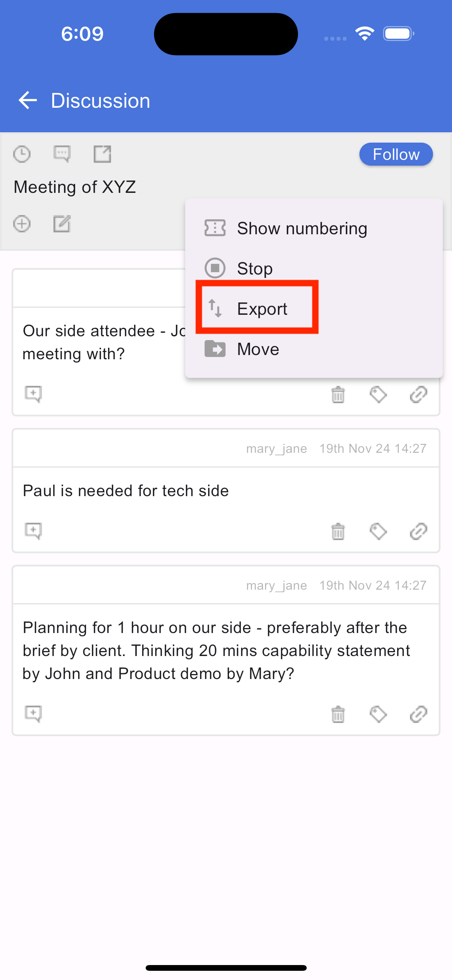Open the history clock icon

22,154
